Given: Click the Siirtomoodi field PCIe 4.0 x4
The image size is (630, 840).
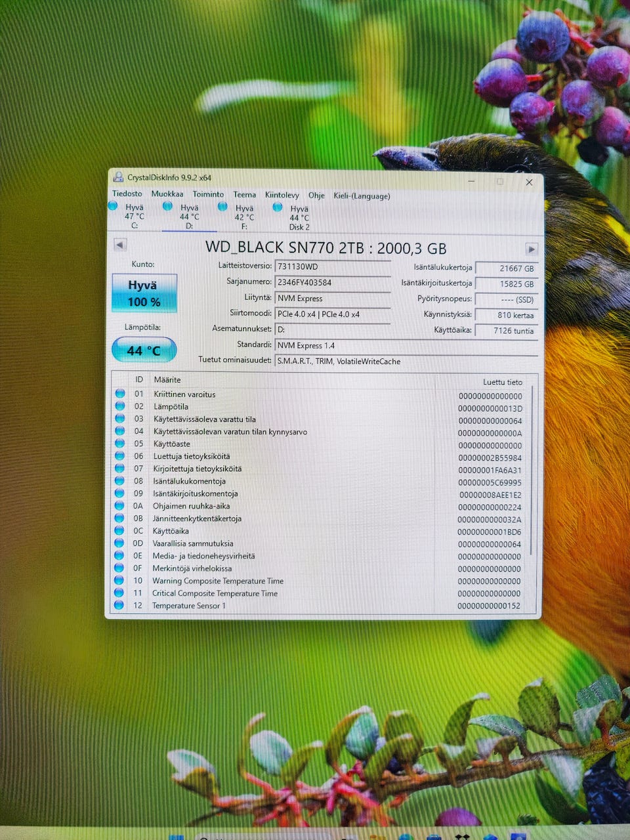Looking at the screenshot, I should [333, 314].
